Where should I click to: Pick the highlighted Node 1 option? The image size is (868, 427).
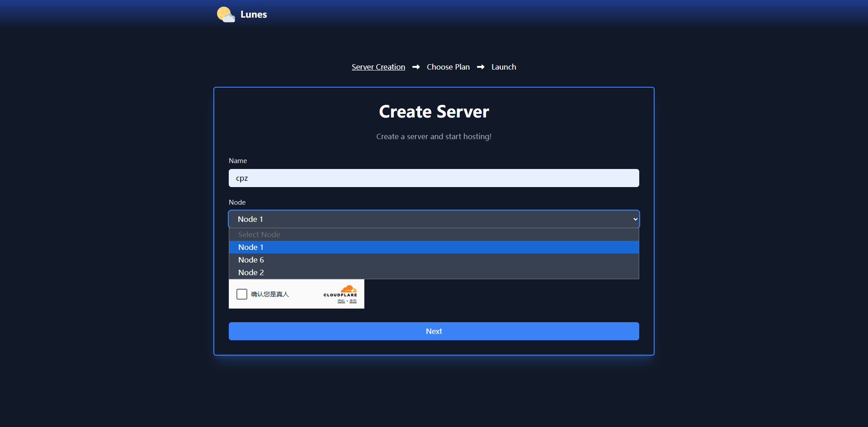251,247
